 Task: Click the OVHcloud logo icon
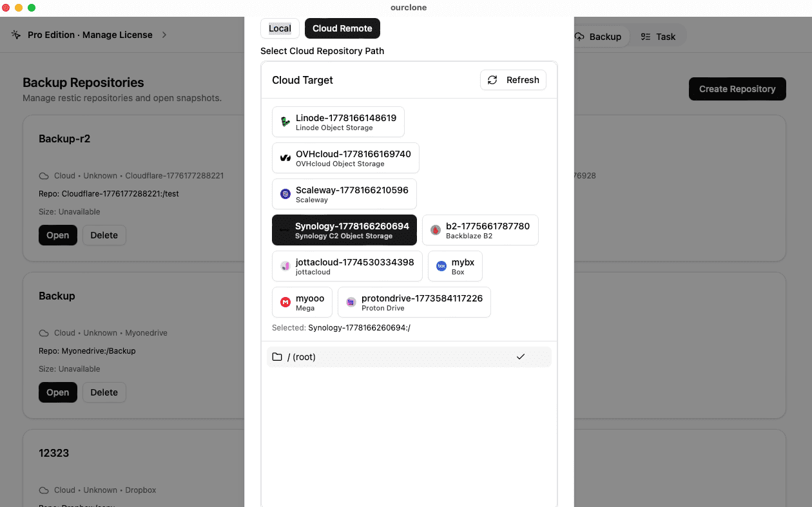click(285, 158)
